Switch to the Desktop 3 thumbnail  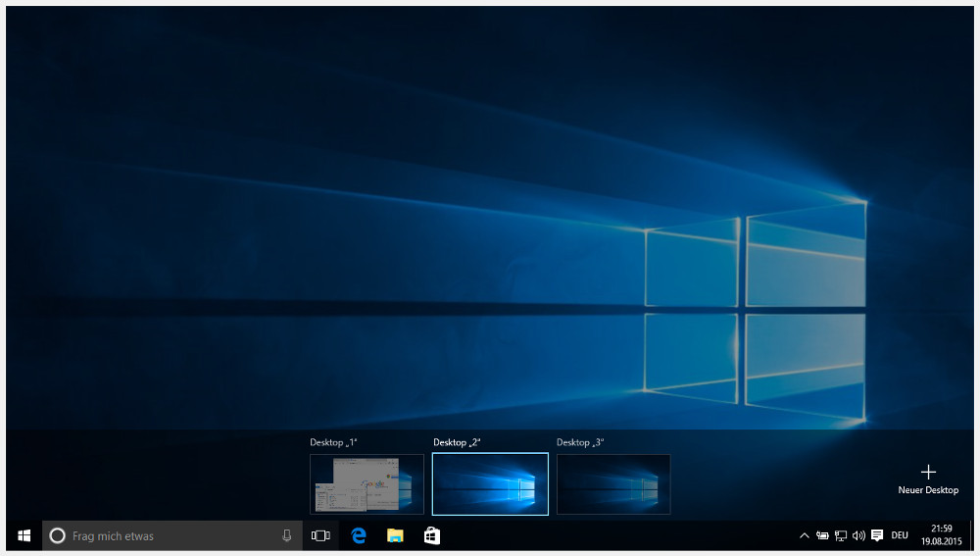coord(613,484)
